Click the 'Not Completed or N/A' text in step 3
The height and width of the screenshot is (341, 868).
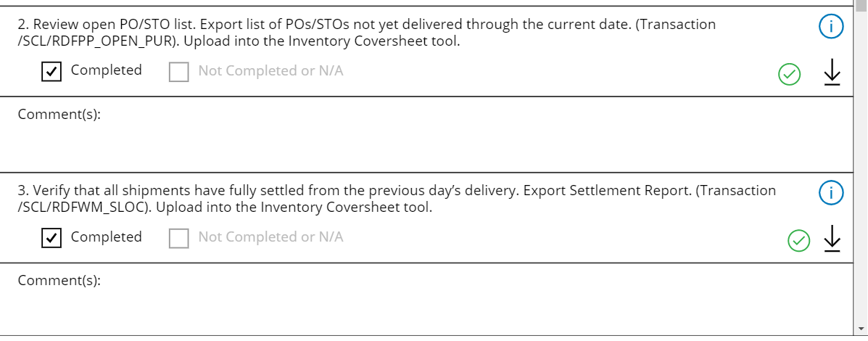270,237
